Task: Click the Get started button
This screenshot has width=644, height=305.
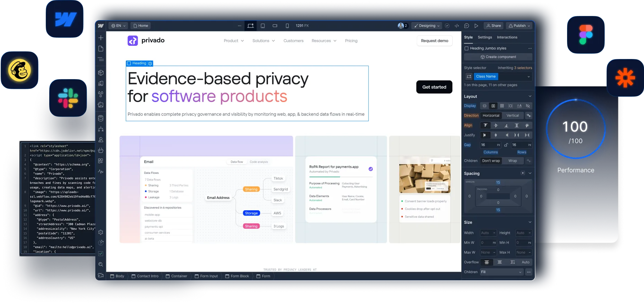Action: pyautogui.click(x=434, y=87)
